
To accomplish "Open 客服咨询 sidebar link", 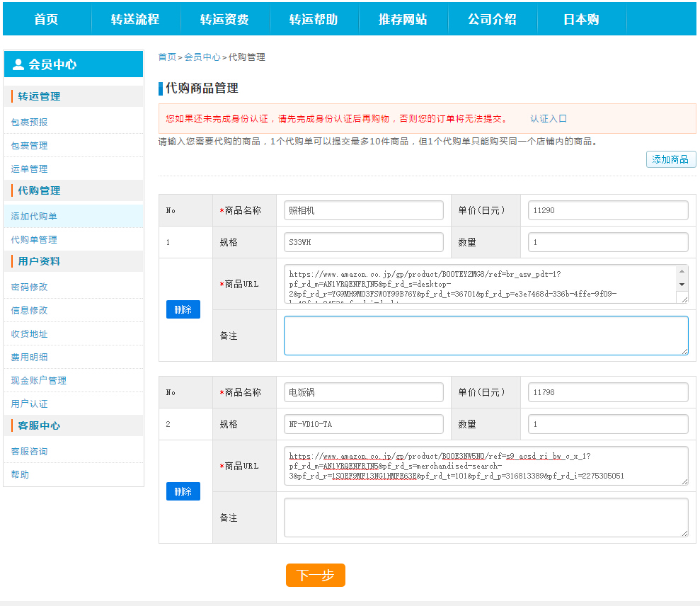I will click(30, 451).
